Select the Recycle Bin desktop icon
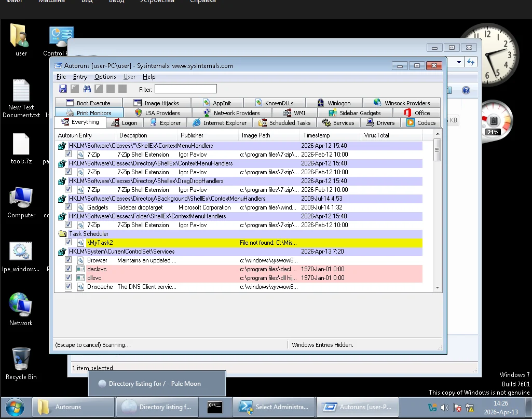The height and width of the screenshot is (419, 532). point(21,364)
